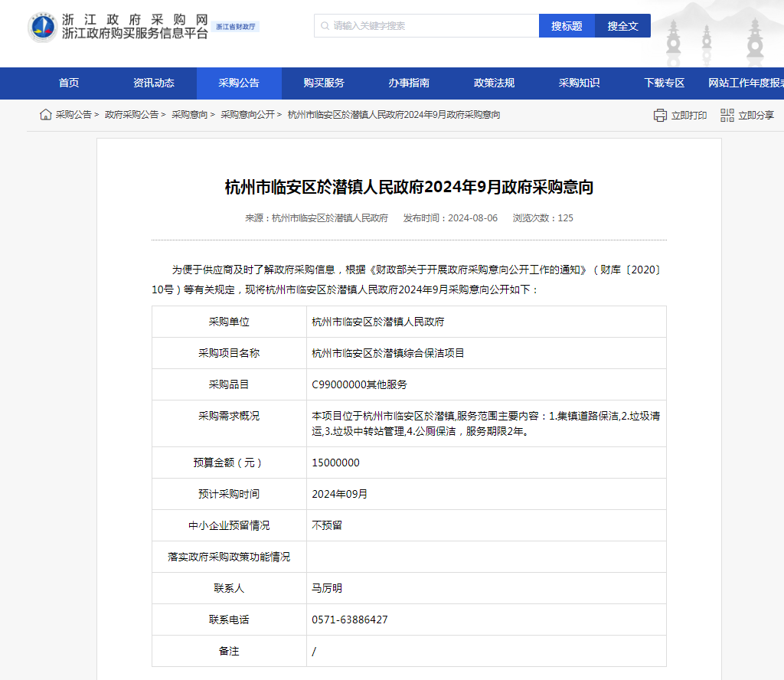
Task: Click the phone number 0571-63886427
Action: click(x=350, y=620)
